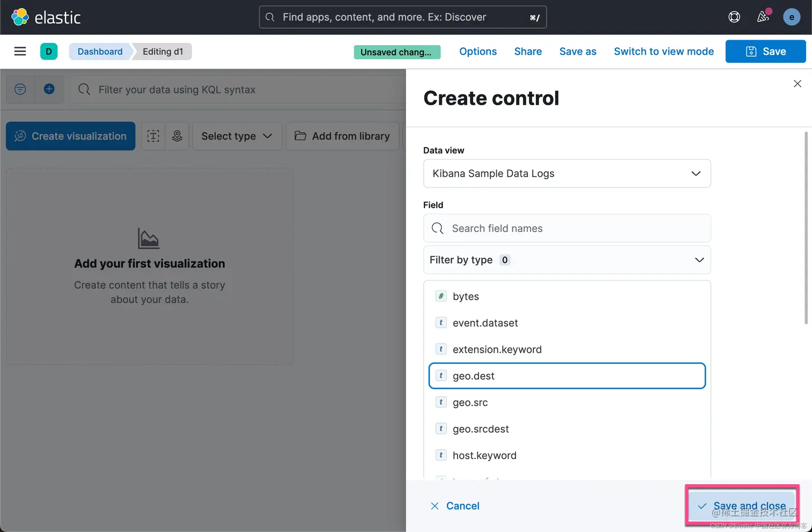Save the dashboard
The image size is (812, 532).
click(765, 52)
